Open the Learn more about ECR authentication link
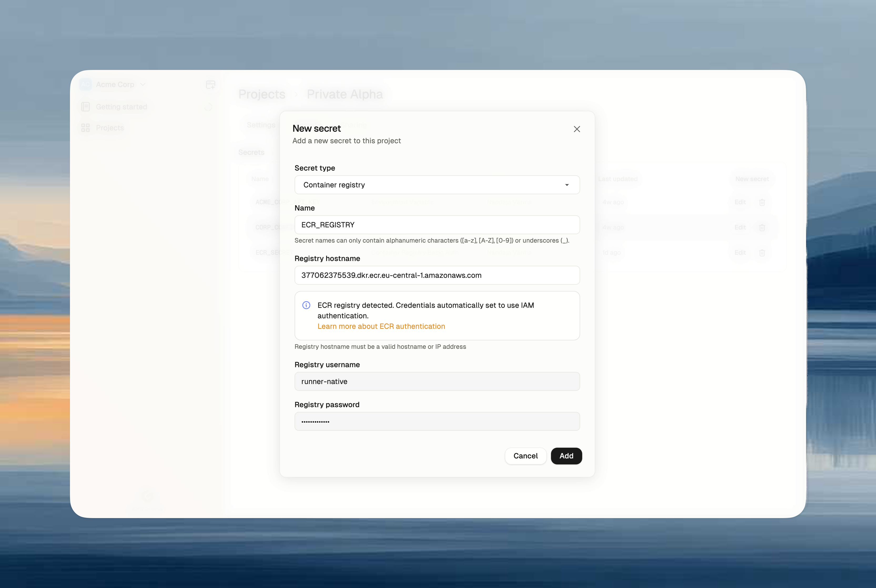This screenshot has height=588, width=876. point(381,326)
